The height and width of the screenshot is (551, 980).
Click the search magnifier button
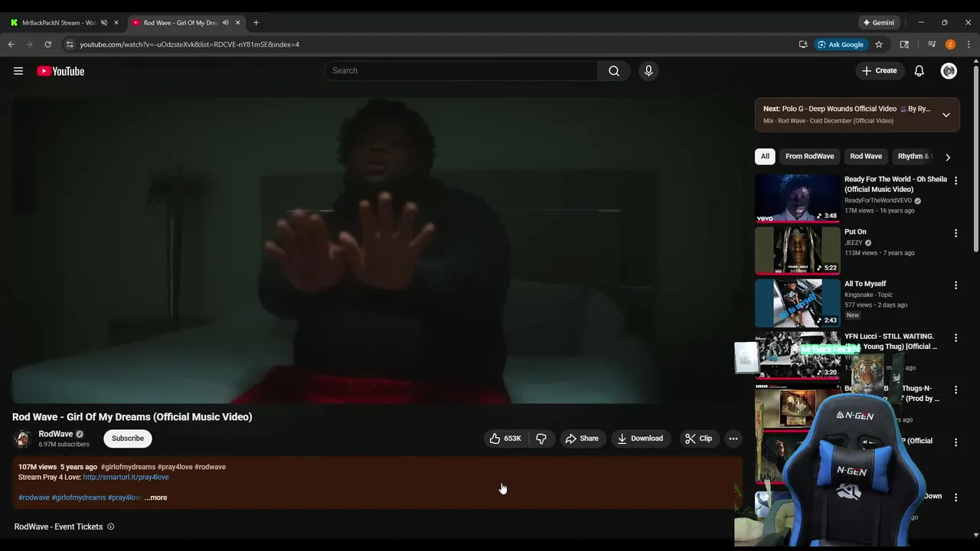point(614,70)
